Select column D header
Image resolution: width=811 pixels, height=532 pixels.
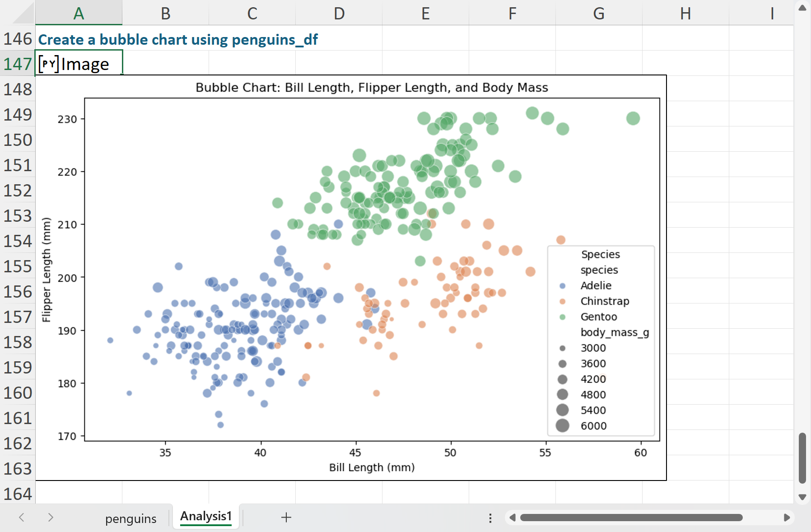339,14
